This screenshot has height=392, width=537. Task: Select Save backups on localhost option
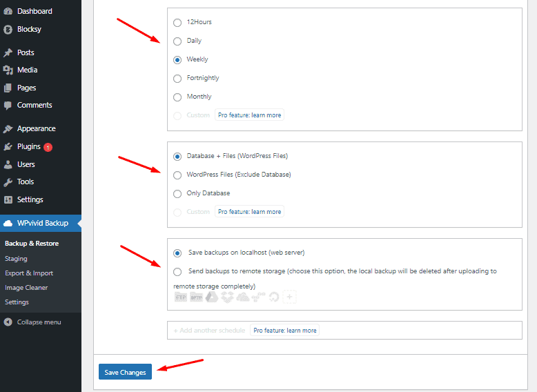pos(177,253)
